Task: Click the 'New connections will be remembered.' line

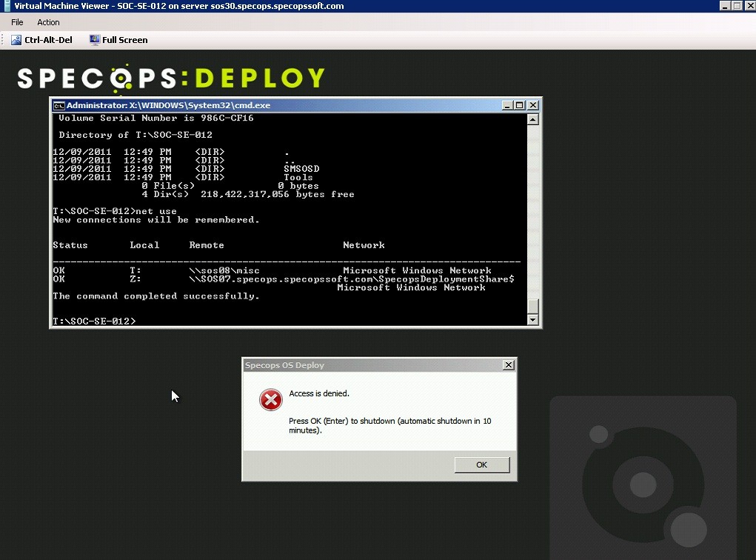Action: [x=156, y=220]
